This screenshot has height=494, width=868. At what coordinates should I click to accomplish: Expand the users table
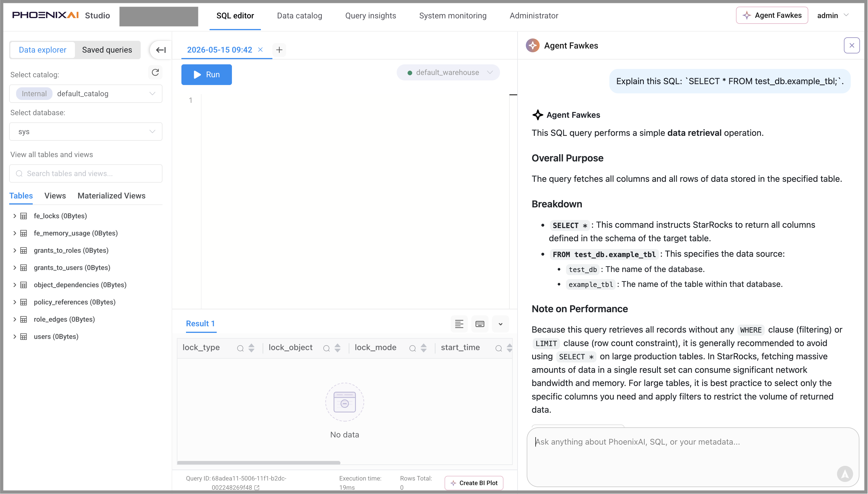15,337
